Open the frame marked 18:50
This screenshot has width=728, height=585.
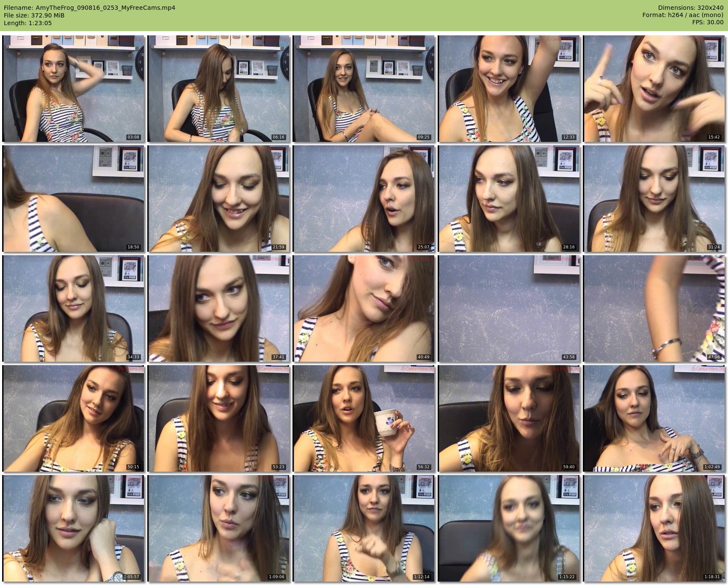point(73,199)
